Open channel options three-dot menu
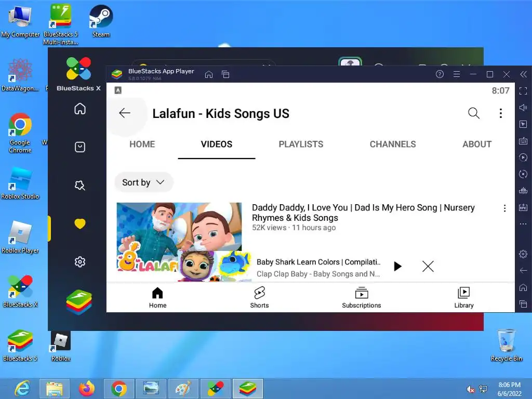This screenshot has width=532, height=399. click(x=500, y=113)
